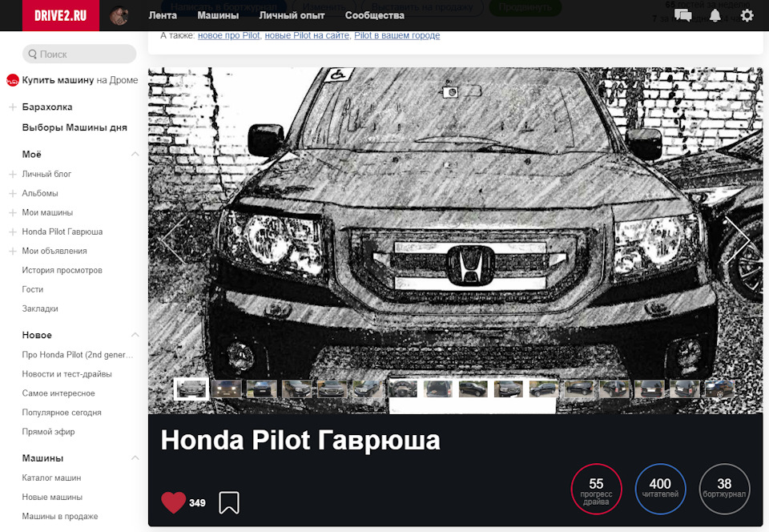This screenshot has width=769, height=532.
Task: Click the Drom red logo icon
Action: pos(12,80)
